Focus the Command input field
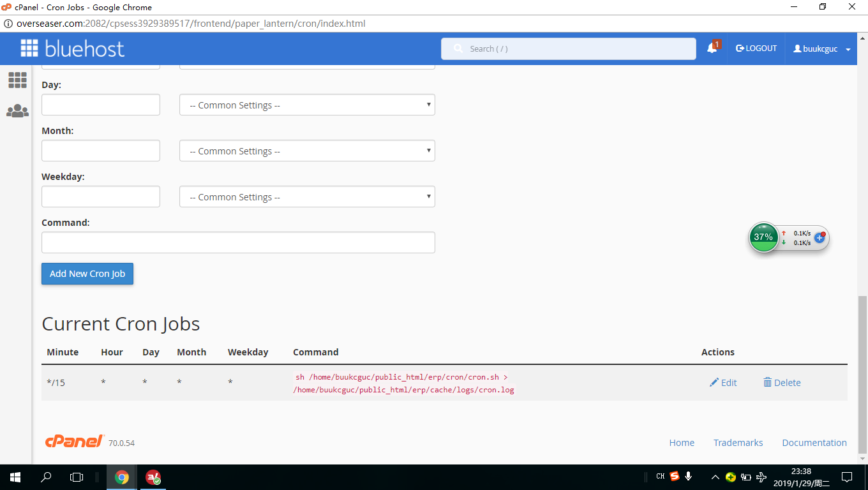 [238, 242]
